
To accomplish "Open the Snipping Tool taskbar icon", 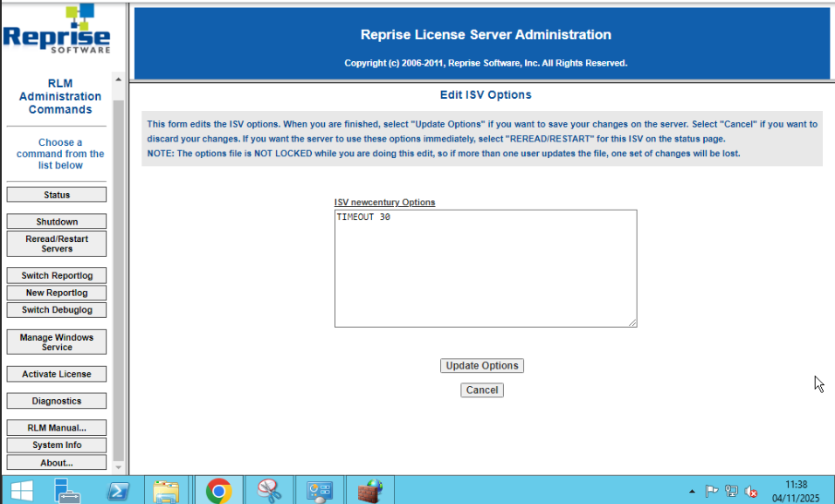I will tap(269, 490).
